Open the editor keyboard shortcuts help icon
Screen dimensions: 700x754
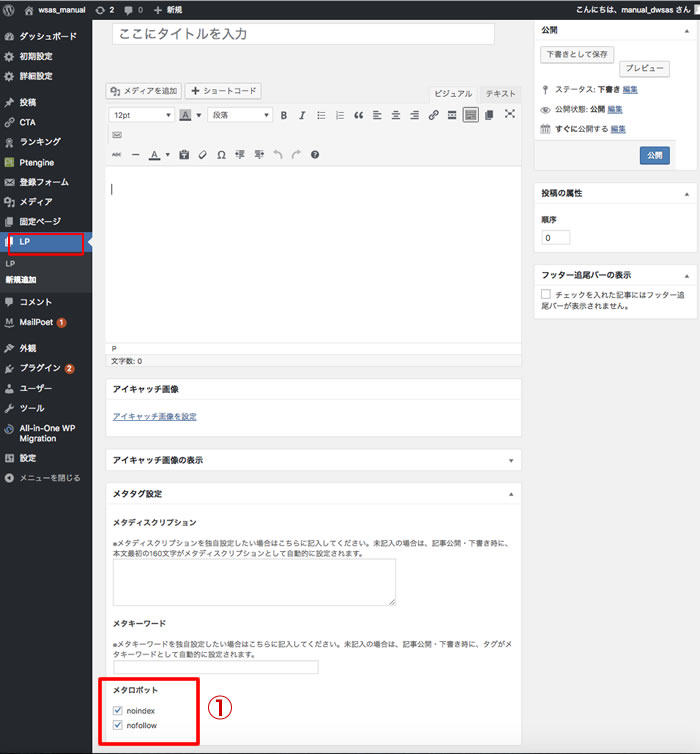point(315,155)
